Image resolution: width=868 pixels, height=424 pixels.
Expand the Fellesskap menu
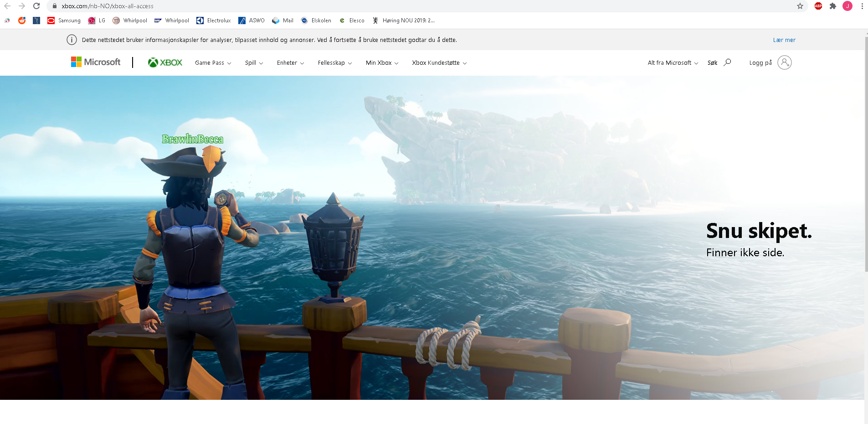(x=335, y=63)
